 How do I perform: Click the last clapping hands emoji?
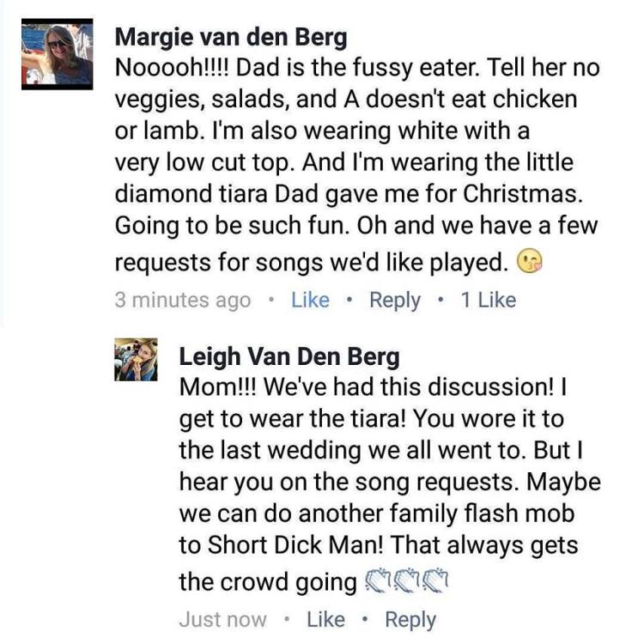[437, 583]
